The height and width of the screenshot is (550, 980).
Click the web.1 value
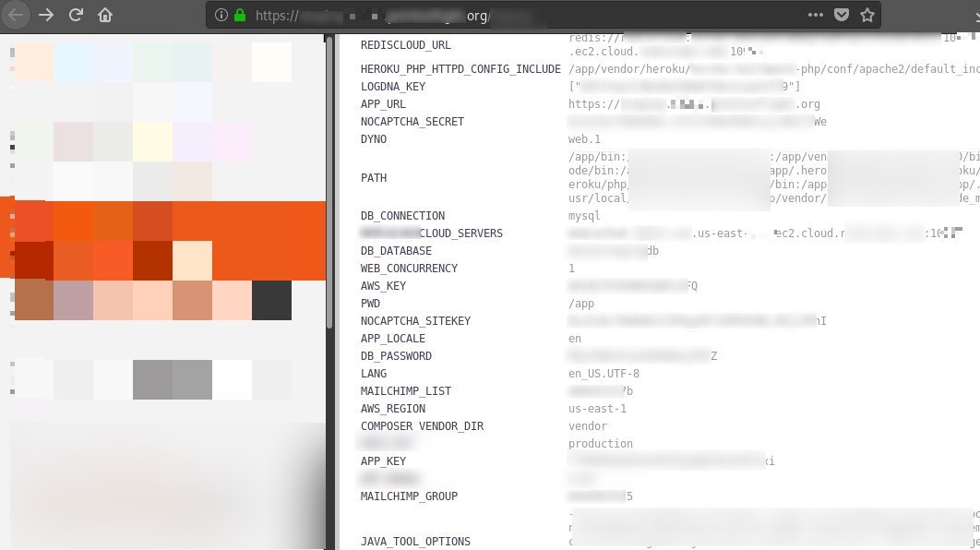point(584,138)
